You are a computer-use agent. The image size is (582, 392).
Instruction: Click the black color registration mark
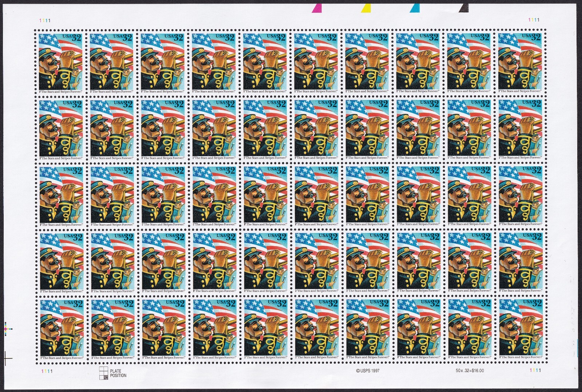point(463,7)
